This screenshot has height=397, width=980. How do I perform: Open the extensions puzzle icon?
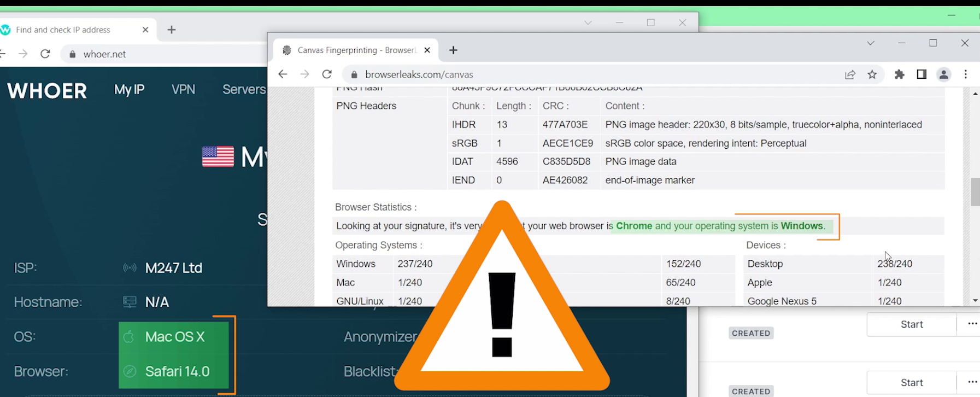click(899, 74)
